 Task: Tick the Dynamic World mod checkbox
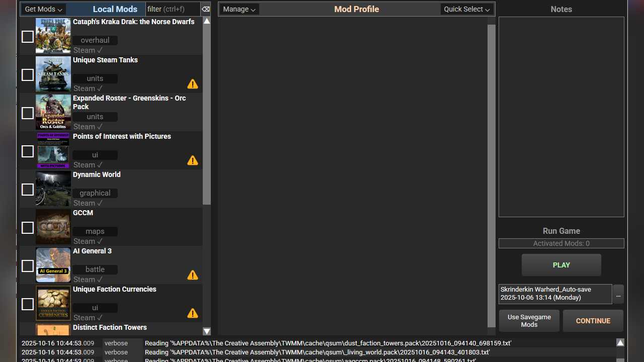click(28, 190)
